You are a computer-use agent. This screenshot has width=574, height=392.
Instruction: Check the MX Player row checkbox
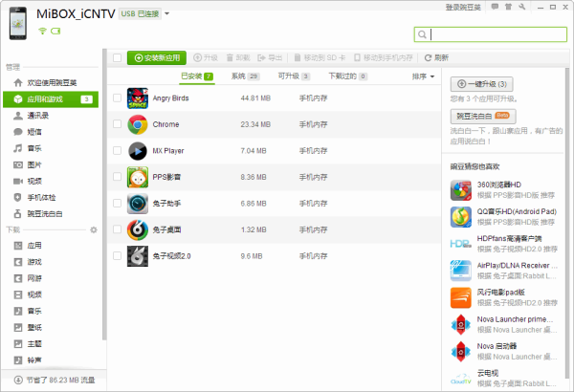coord(117,150)
